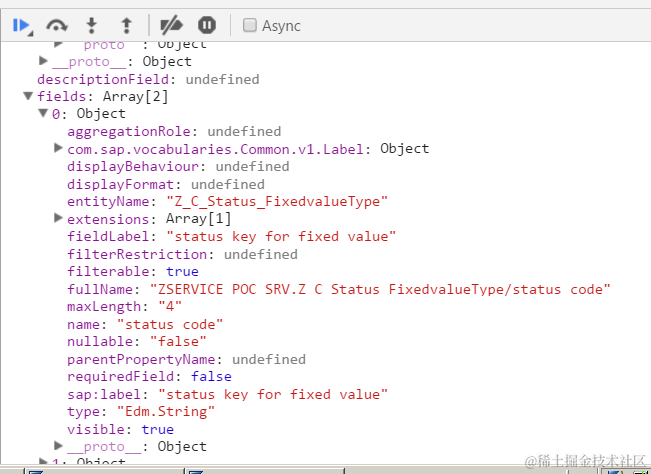Click type "Edm.String" value
The image size is (651, 474).
point(166,412)
